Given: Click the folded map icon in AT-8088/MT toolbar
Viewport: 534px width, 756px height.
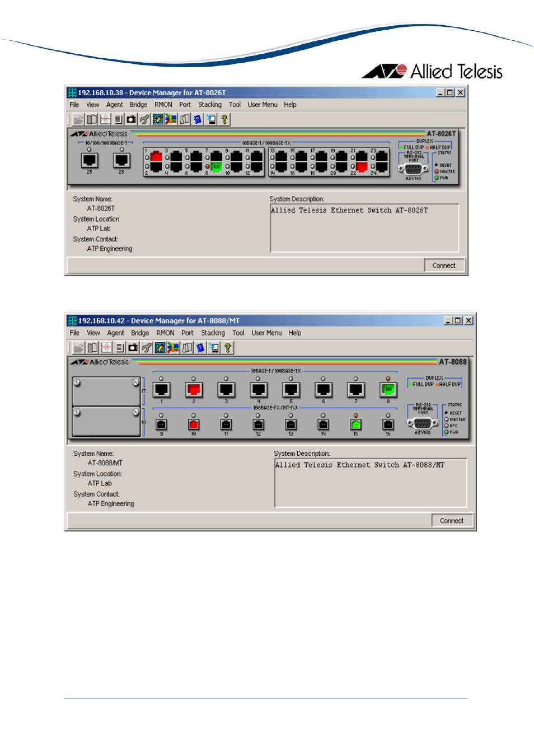Looking at the screenshot, I should [x=187, y=348].
